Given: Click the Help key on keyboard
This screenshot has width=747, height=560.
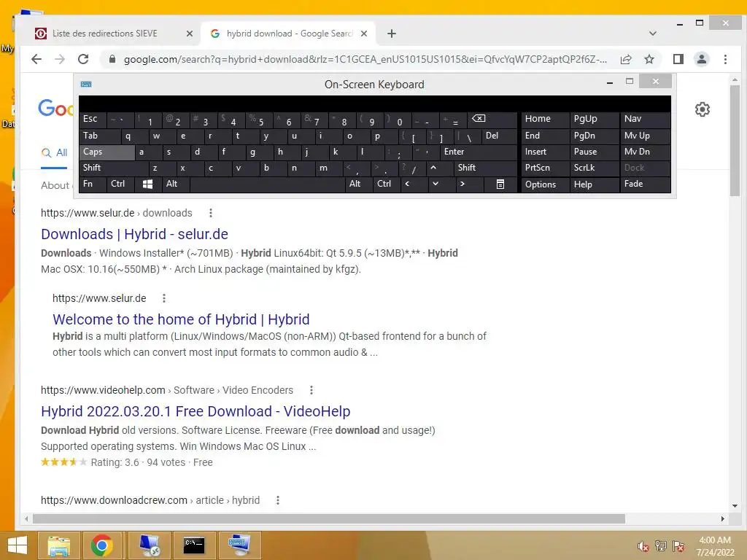Looking at the screenshot, I should point(594,184).
